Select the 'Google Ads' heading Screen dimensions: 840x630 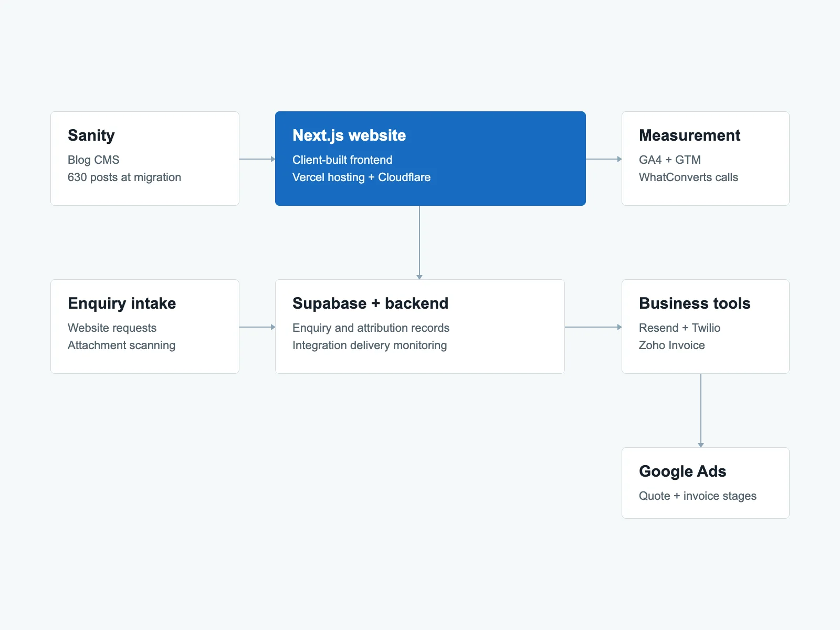point(682,471)
